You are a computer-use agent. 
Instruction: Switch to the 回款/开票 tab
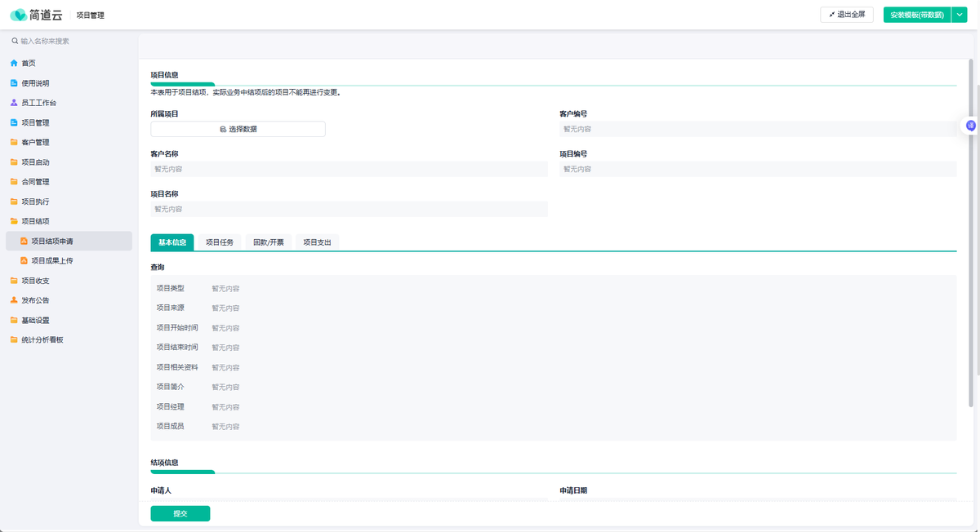[x=269, y=242]
